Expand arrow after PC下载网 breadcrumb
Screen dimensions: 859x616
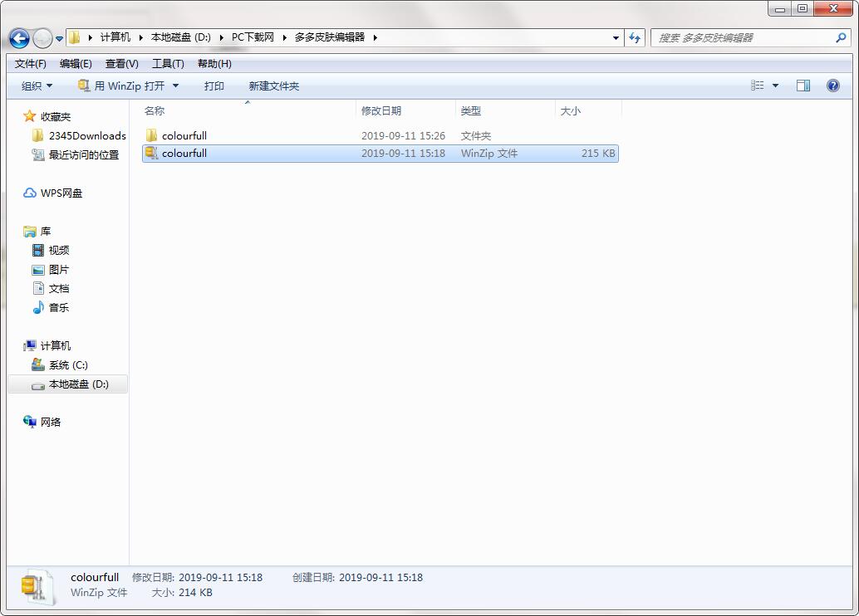[284, 38]
